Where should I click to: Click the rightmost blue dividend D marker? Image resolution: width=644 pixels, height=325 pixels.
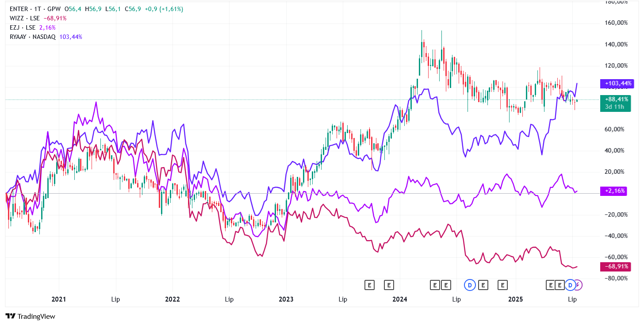(571, 285)
